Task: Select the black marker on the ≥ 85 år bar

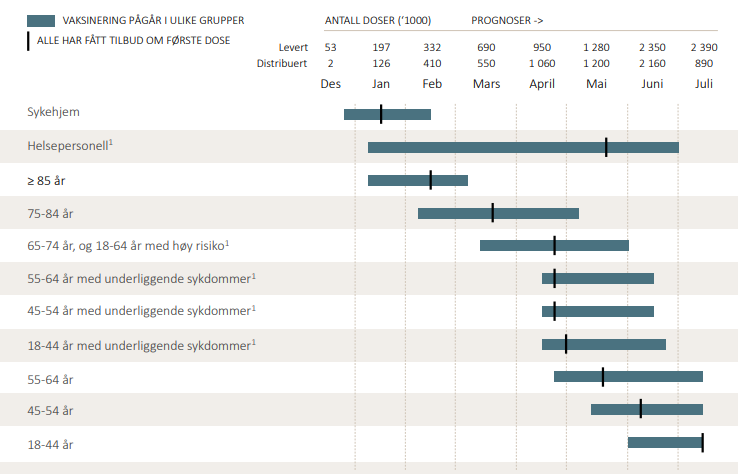Action: (431, 180)
